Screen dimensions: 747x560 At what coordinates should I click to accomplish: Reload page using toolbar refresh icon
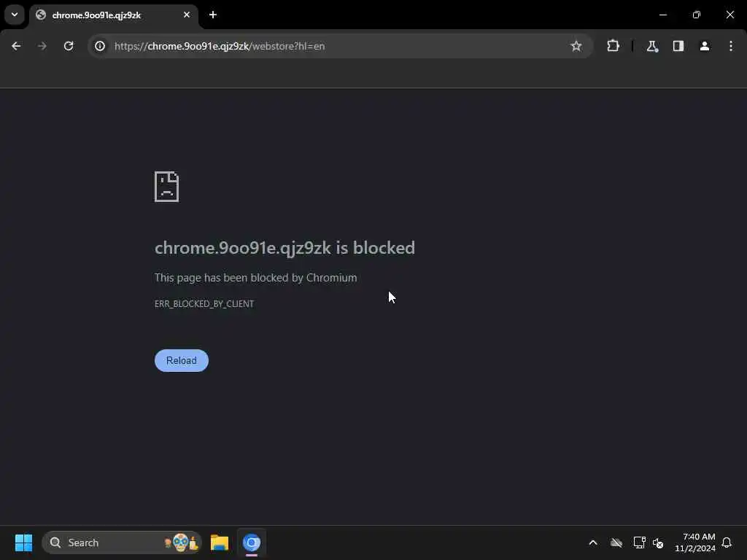tap(69, 46)
